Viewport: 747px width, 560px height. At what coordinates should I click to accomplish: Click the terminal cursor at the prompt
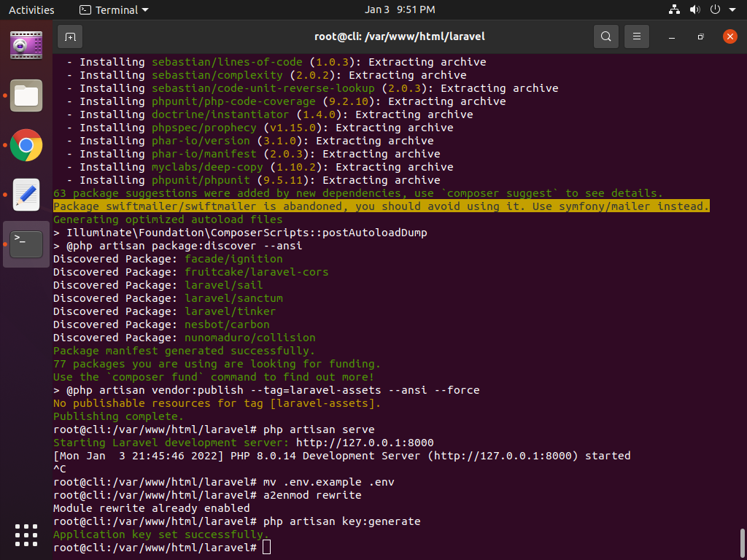click(267, 547)
